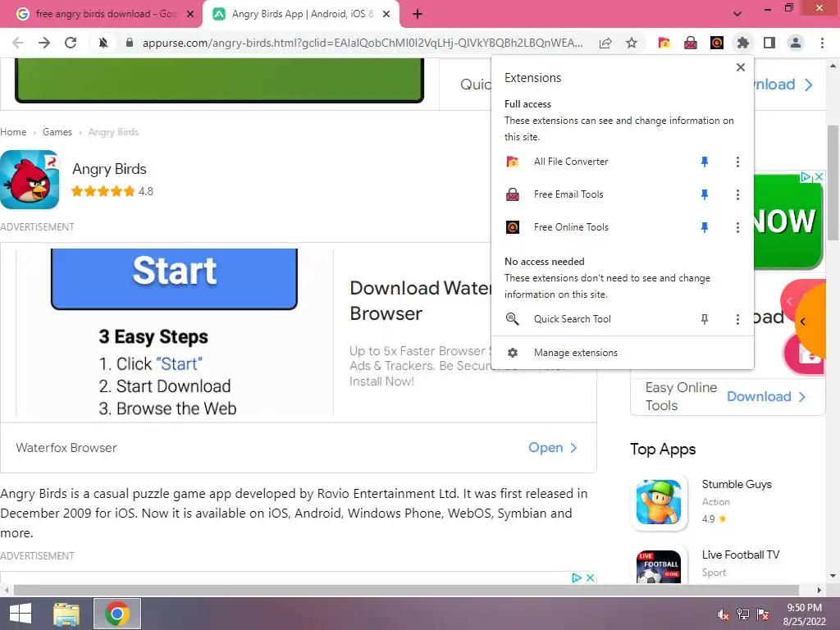Open File Explorer from the taskbar
This screenshot has height=630, width=840.
(66, 614)
